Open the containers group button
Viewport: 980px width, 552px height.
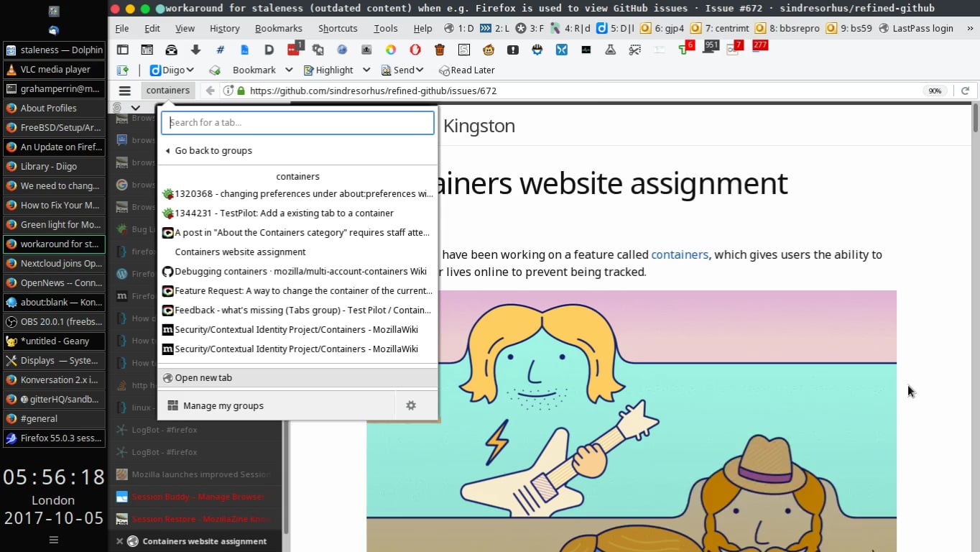click(x=168, y=91)
